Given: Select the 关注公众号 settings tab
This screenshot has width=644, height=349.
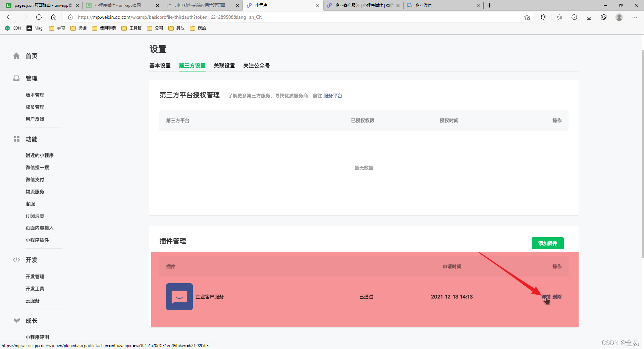Looking at the screenshot, I should click(x=257, y=66).
